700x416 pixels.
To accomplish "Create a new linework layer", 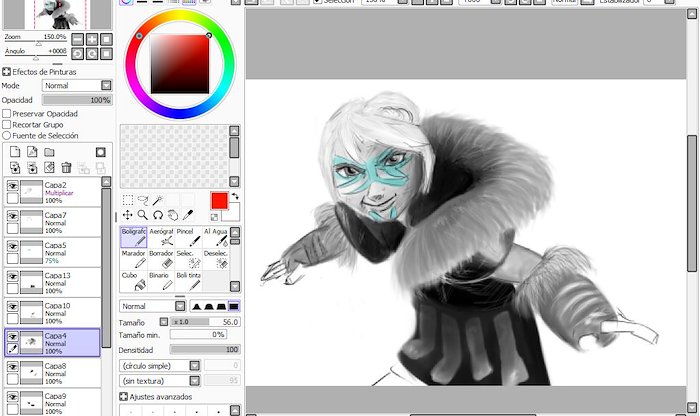I will (x=32, y=152).
